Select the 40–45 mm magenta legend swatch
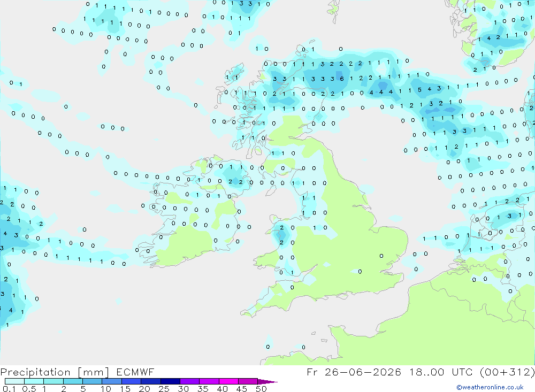The width and height of the screenshot is (535, 392). (x=228, y=381)
